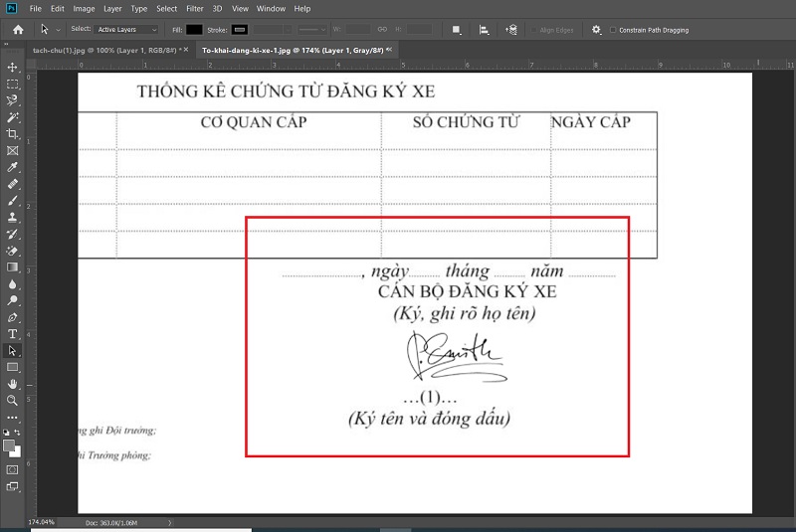Viewport: 796px width, 532px height.
Task: Select the Eyedropper tool
Action: pyautogui.click(x=12, y=167)
